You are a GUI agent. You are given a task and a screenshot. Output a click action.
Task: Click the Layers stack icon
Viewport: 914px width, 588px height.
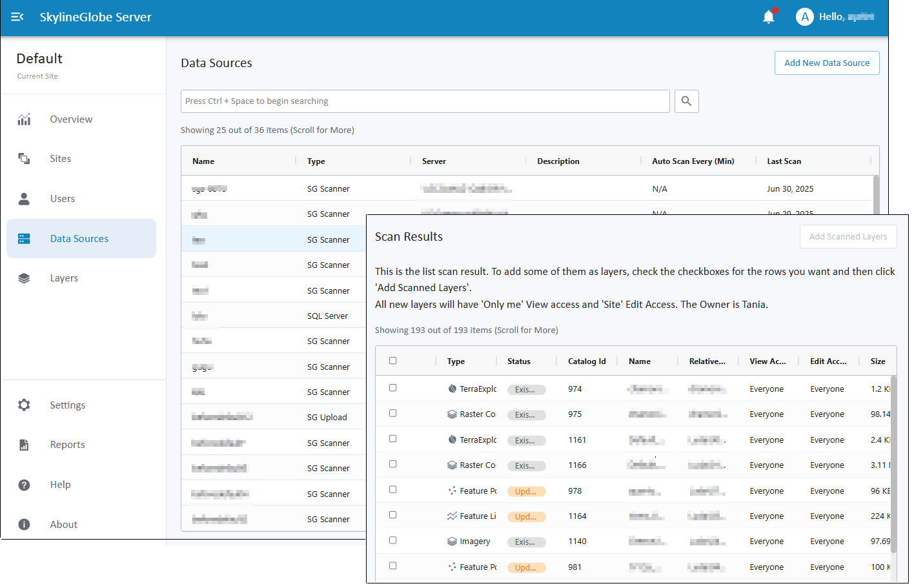click(24, 278)
